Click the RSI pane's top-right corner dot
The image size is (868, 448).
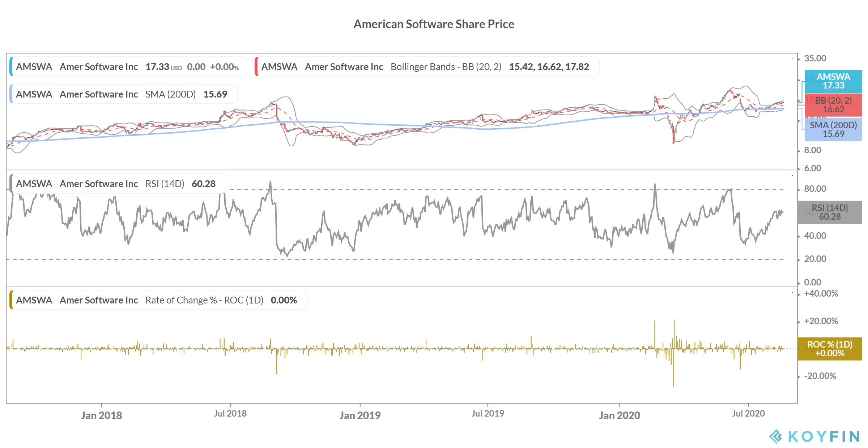tap(792, 176)
